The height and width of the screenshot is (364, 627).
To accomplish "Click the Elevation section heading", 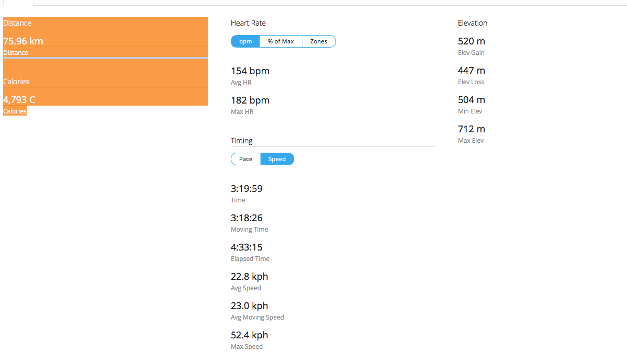I will click(x=473, y=23).
